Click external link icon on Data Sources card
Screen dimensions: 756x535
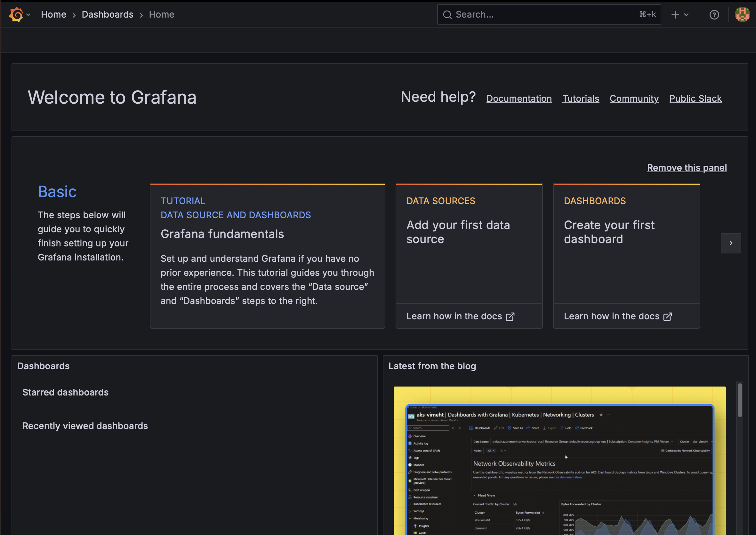[x=510, y=316]
